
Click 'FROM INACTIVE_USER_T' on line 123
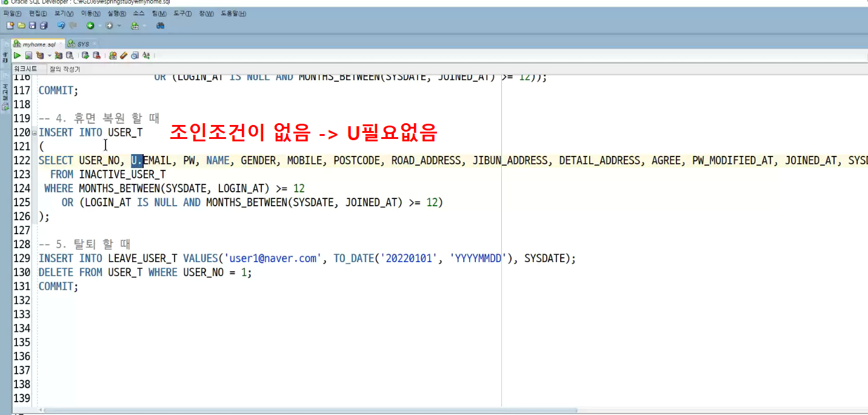point(108,174)
